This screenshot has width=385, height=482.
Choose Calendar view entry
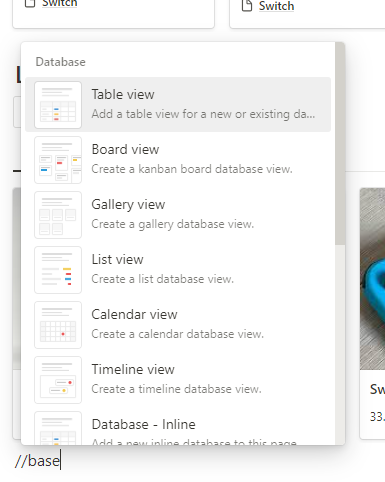tap(178, 325)
